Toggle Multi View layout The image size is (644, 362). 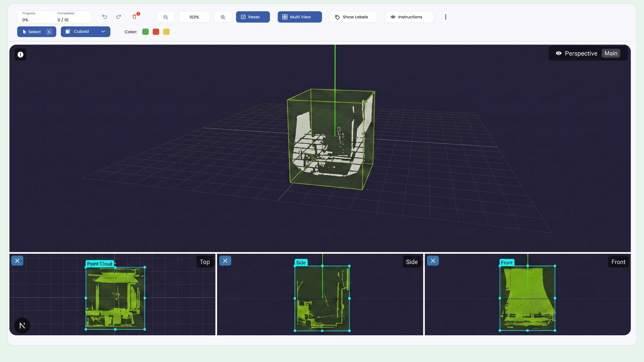point(300,17)
